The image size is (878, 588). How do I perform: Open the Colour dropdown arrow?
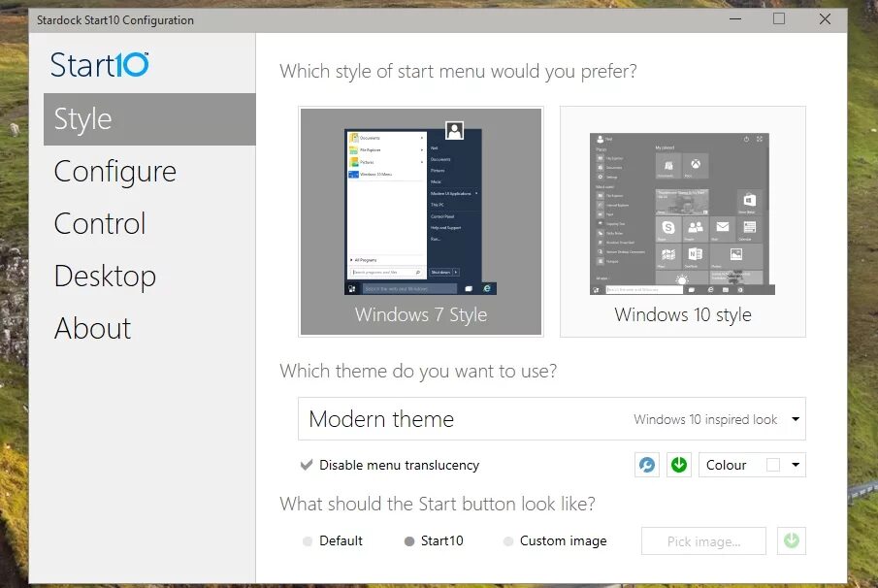pyautogui.click(x=796, y=465)
